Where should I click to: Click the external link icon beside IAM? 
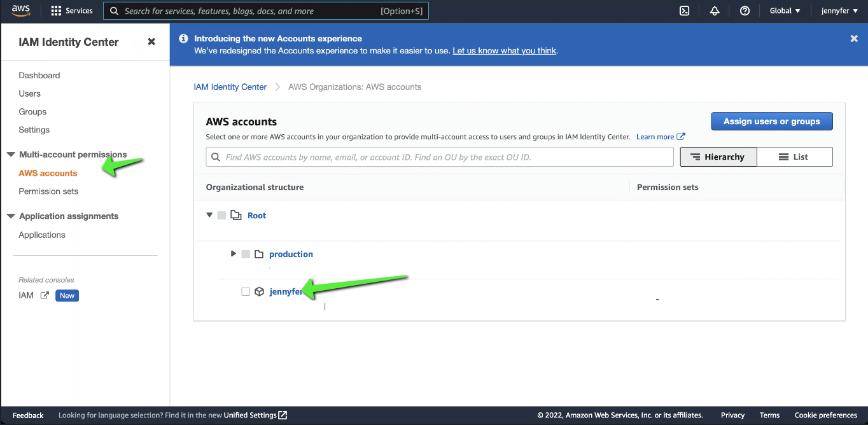pyautogui.click(x=45, y=295)
